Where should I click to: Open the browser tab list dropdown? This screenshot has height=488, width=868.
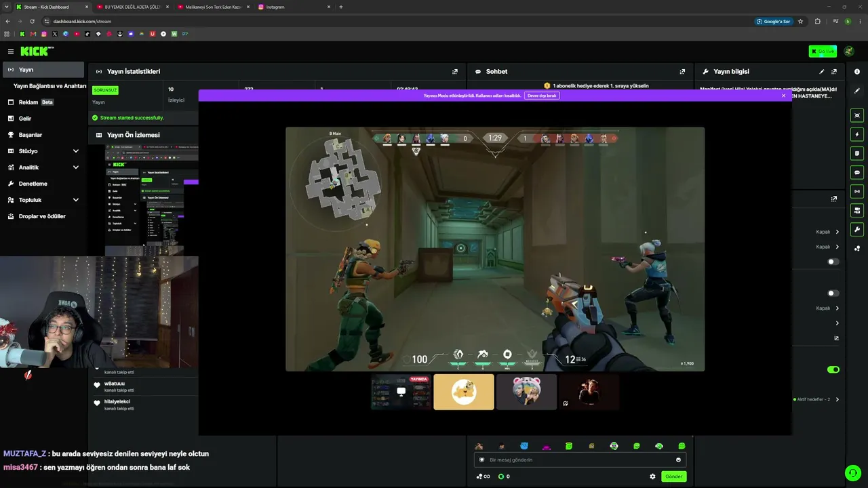7,7
